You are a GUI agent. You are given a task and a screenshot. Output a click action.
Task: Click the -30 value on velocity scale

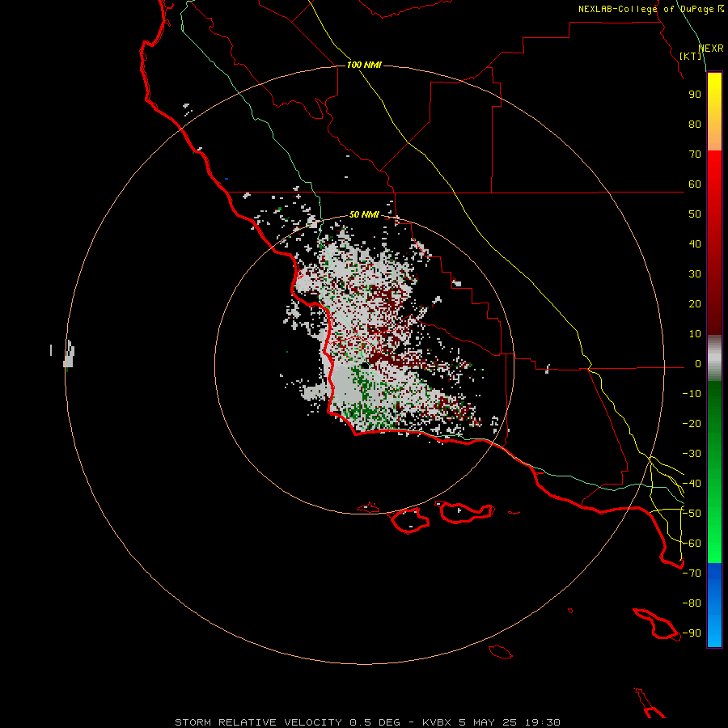point(692,454)
